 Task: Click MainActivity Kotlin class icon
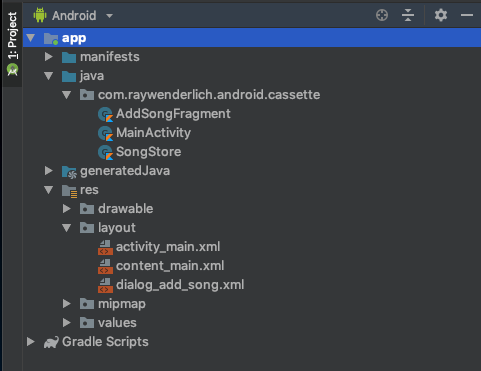click(x=105, y=133)
